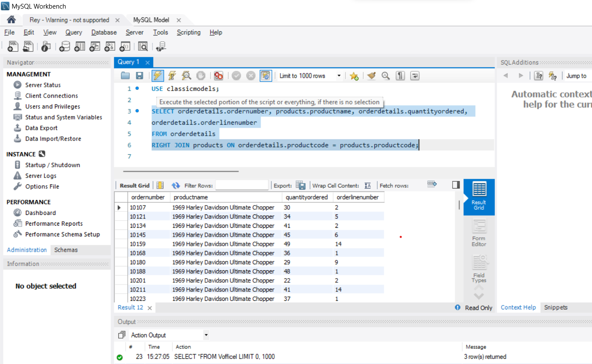
Task: Toggle continue-on-error execution icon
Action: click(x=219, y=76)
